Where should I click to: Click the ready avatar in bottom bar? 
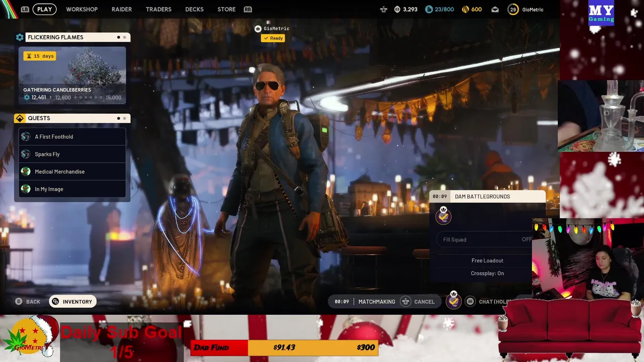(453, 301)
